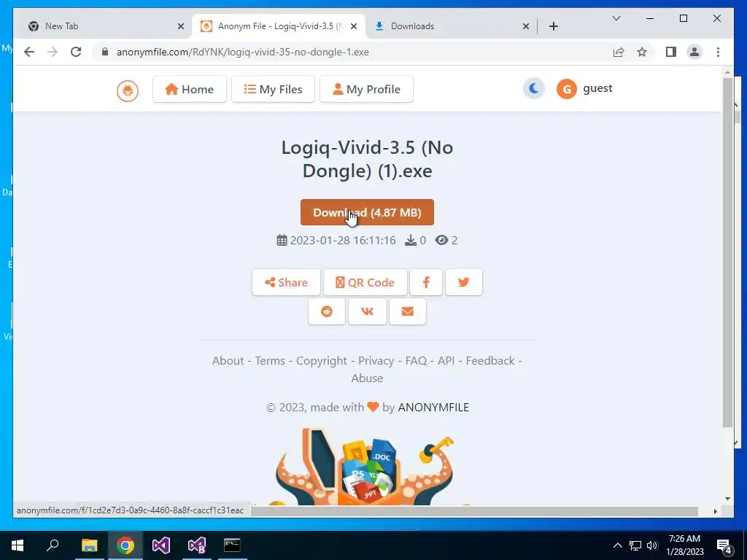The height and width of the screenshot is (560, 747).
Task: Share file on Reddit icon
Action: click(x=326, y=311)
